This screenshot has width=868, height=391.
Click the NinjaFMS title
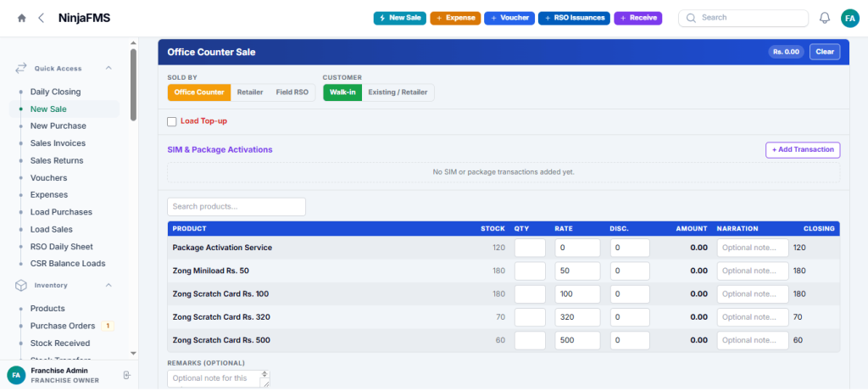[x=84, y=19]
